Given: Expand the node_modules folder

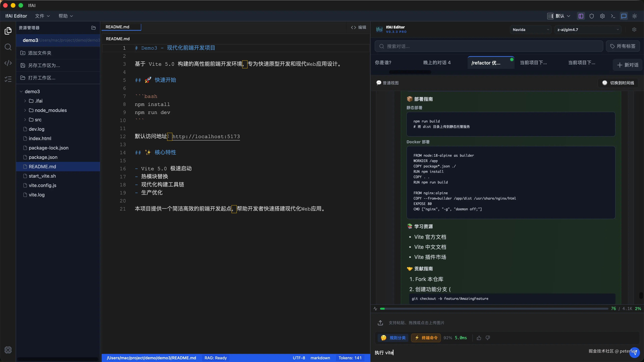Looking at the screenshot, I should [50, 110].
